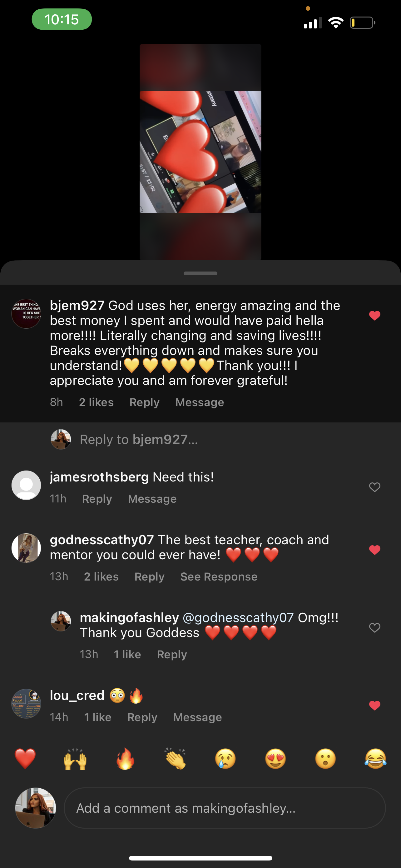
Task: Unlike bjem927's comment with the heart
Action: click(374, 316)
